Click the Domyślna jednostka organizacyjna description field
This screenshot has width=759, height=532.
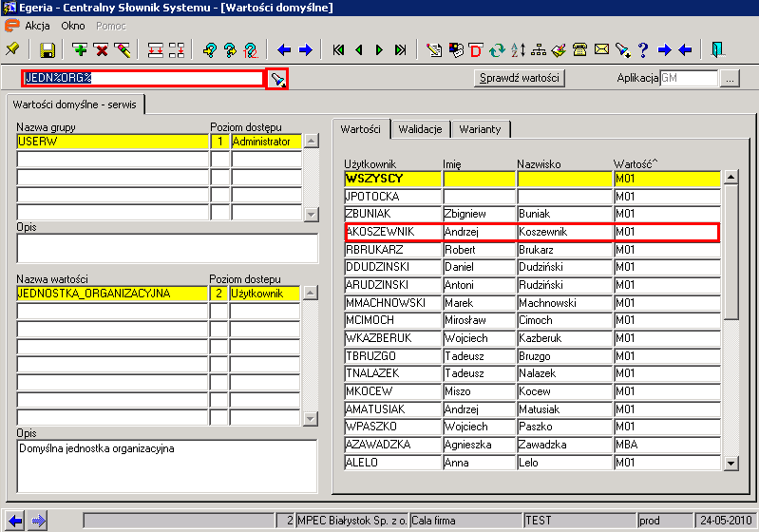pos(167,465)
